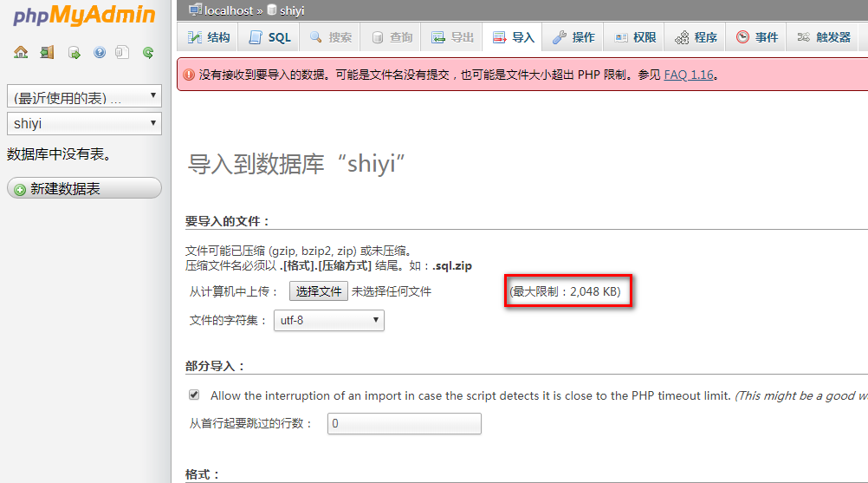
Task: Expand the 最近使用的表 dropdown
Action: (x=84, y=96)
